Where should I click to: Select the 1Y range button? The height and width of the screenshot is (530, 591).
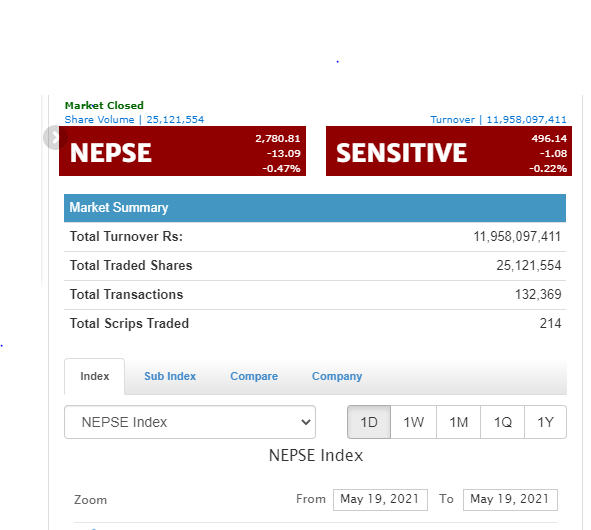tap(545, 422)
